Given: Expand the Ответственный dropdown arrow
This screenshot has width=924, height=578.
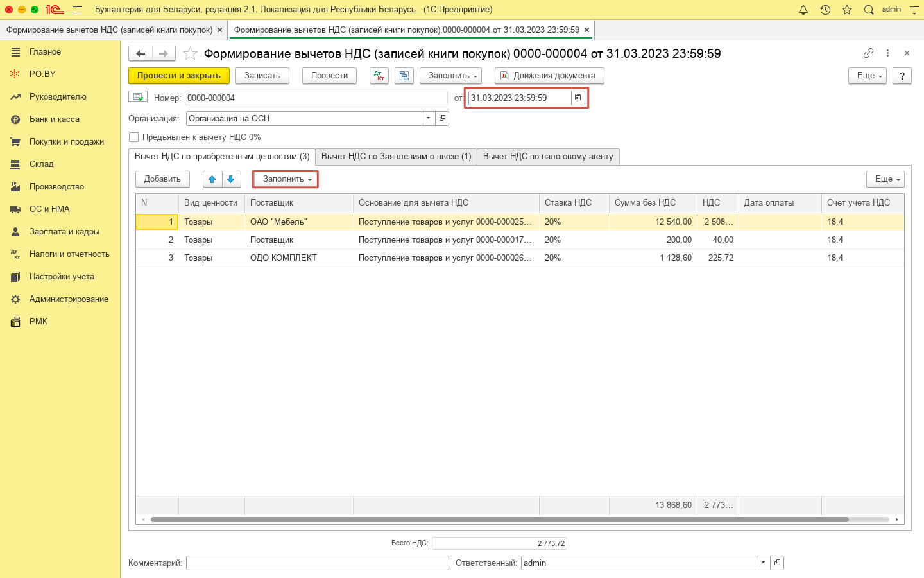Looking at the screenshot, I should tap(763, 563).
